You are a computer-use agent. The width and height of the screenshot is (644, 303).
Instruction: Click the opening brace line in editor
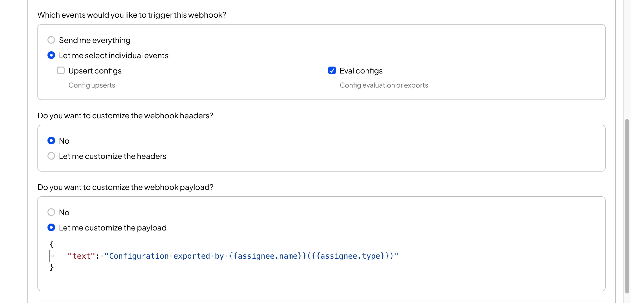coord(52,244)
